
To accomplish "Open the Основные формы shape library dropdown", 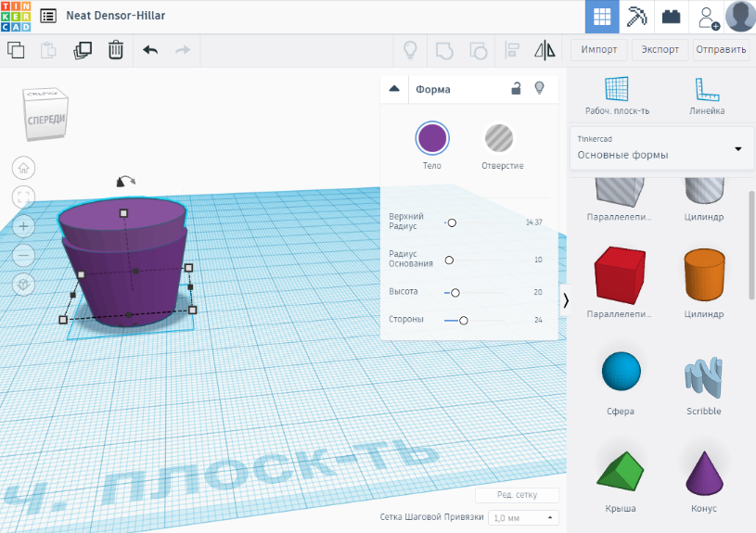I will coord(660,148).
